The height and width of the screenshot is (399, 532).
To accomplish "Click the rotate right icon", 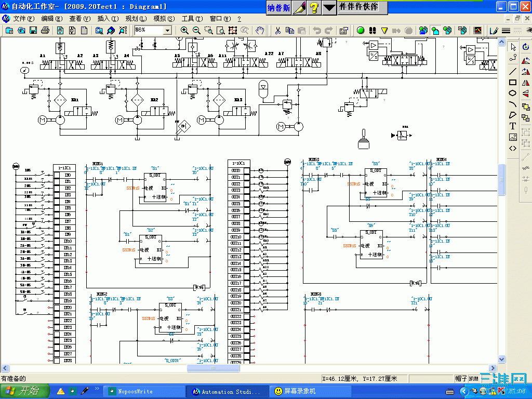I will pyautogui.click(x=526, y=72).
